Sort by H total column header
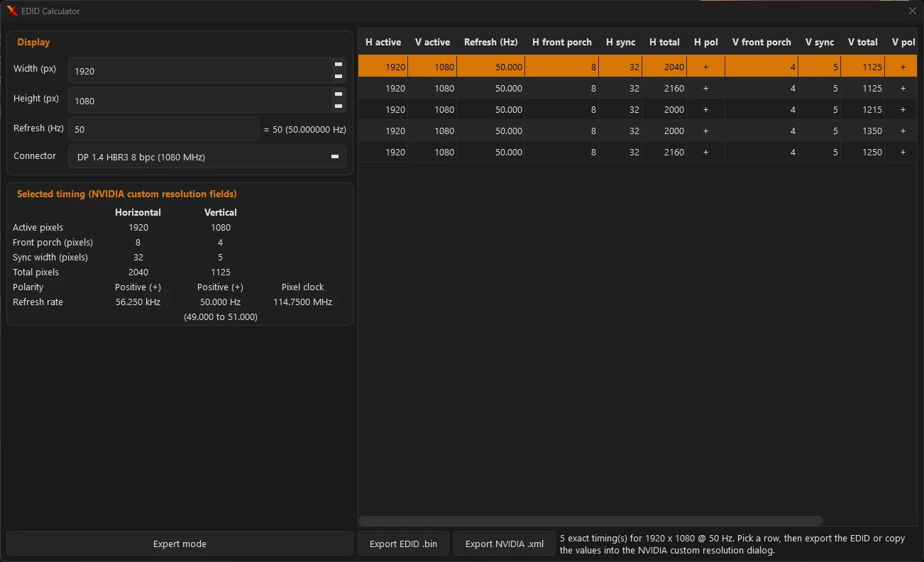The image size is (924, 562). click(x=664, y=42)
